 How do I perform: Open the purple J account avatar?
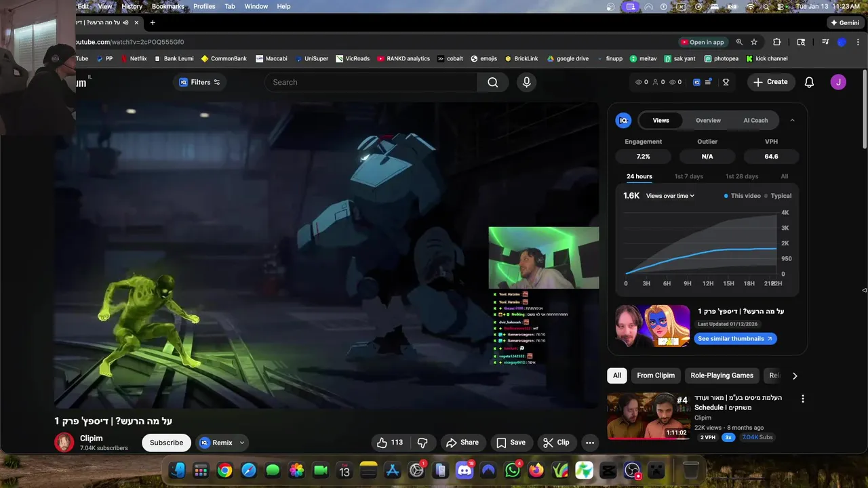[x=838, y=82]
